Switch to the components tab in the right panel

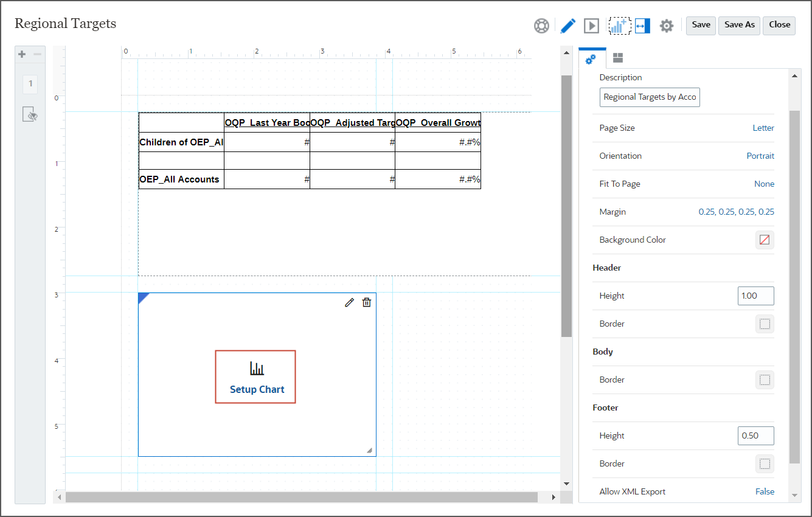pos(617,57)
